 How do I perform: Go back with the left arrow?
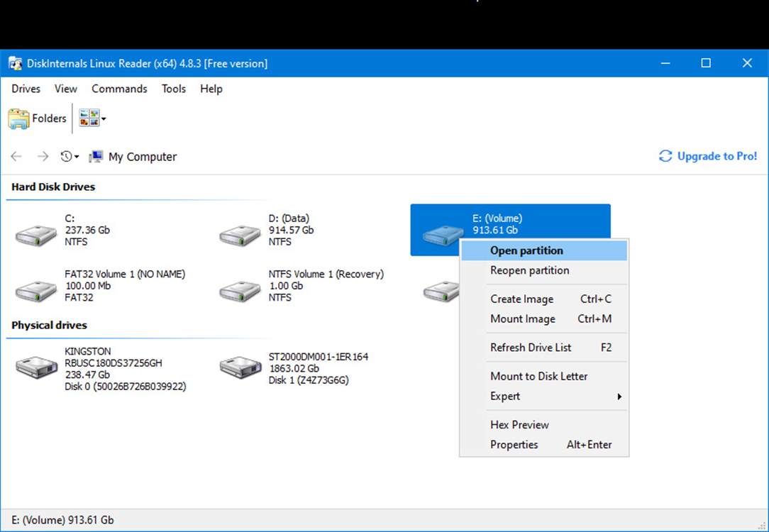pos(16,157)
